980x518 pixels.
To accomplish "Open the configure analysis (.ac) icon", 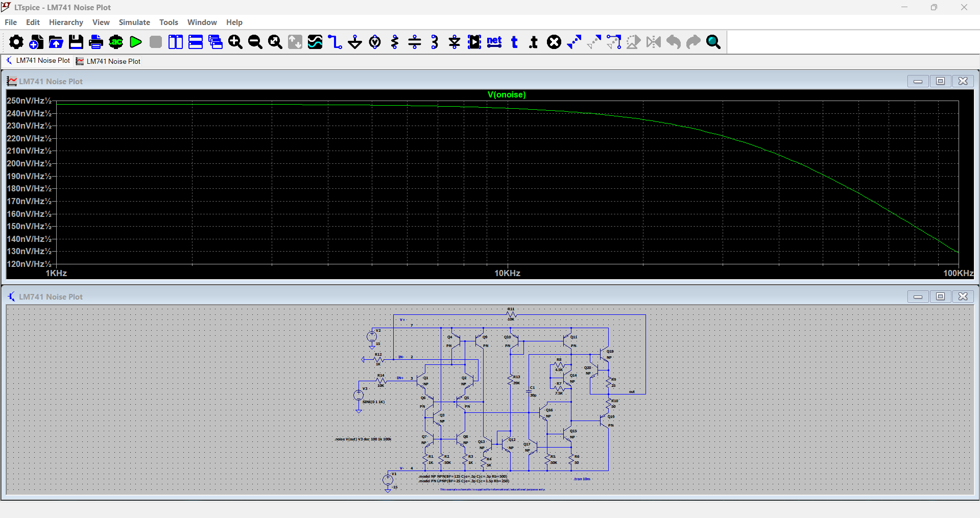I will pyautogui.click(x=116, y=42).
